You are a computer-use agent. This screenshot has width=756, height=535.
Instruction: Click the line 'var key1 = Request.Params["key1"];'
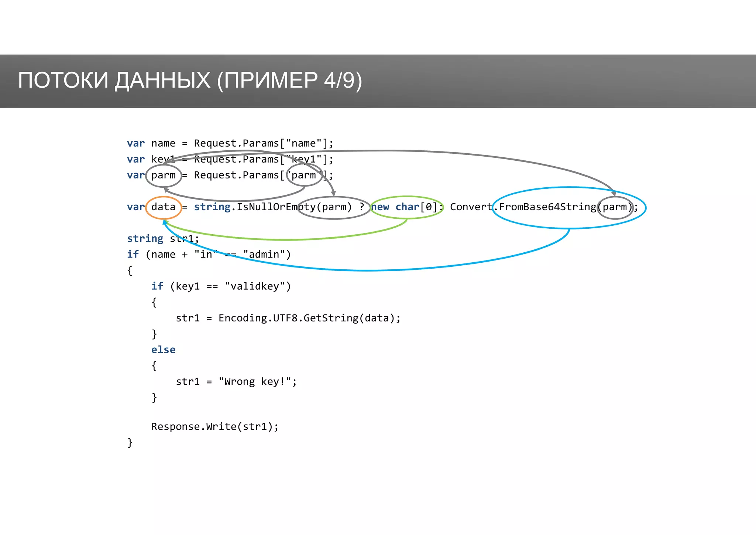(230, 159)
